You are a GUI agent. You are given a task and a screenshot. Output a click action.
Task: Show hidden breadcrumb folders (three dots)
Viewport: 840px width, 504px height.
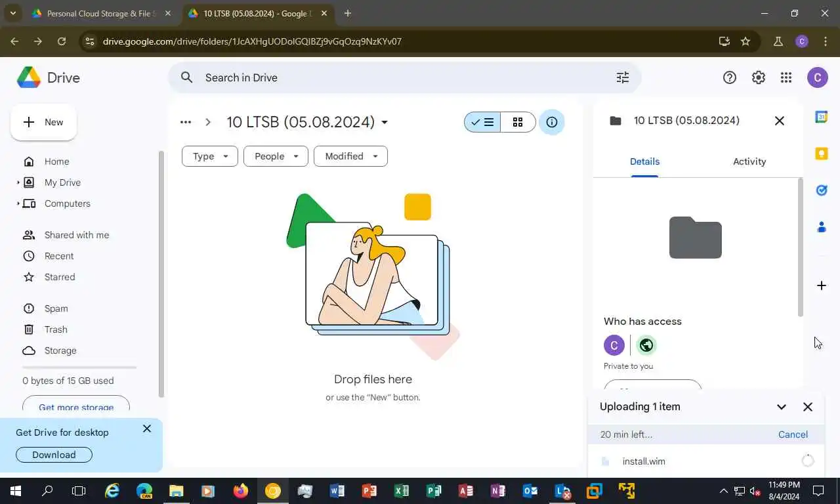click(186, 122)
